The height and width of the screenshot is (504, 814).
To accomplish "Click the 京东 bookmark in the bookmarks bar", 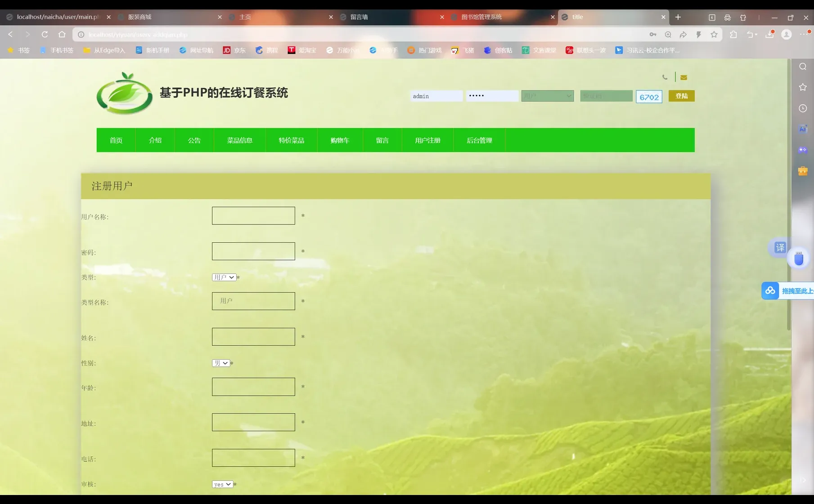I will [x=234, y=50].
